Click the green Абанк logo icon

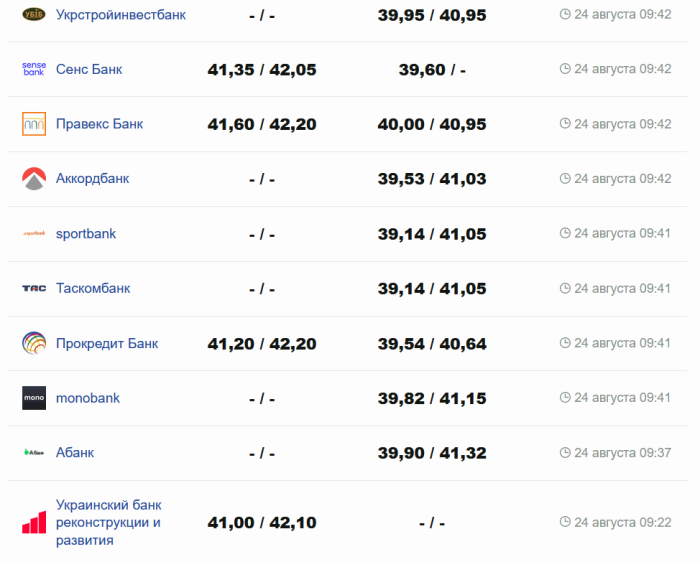34,453
